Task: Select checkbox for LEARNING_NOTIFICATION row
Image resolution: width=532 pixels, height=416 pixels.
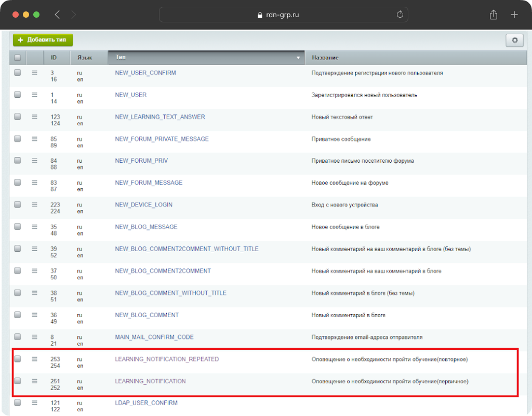Action: click(18, 381)
